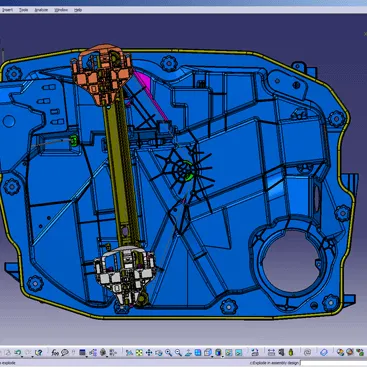
Task: Click the command input field
Action: [333, 363]
